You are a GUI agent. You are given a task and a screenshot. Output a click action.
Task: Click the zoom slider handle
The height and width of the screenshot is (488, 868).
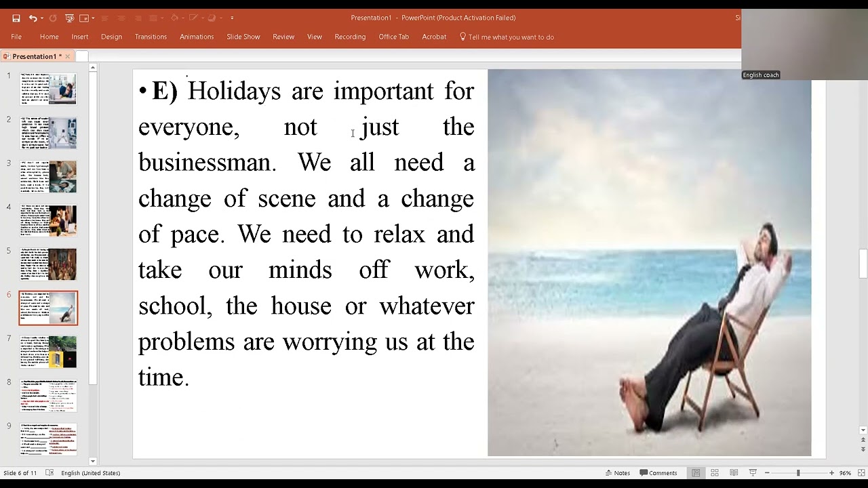pyautogui.click(x=798, y=473)
